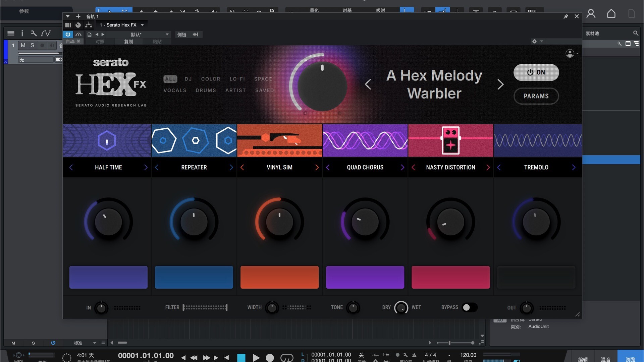Open plugin window gear settings
The width and height of the screenshot is (644, 362).
click(x=534, y=41)
